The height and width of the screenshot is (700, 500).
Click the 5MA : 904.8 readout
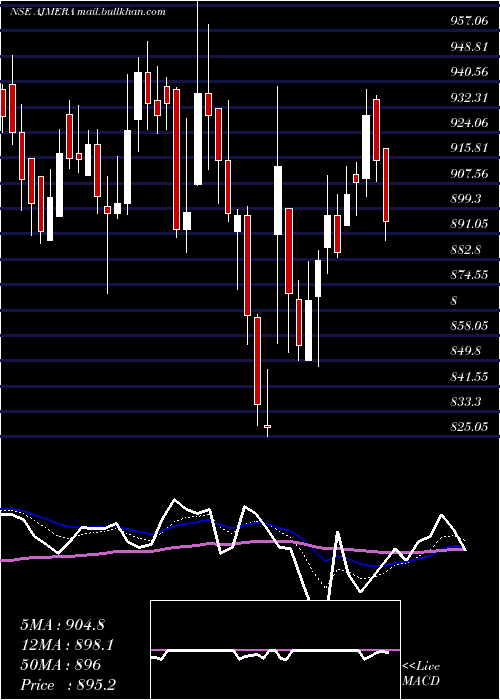(x=62, y=625)
